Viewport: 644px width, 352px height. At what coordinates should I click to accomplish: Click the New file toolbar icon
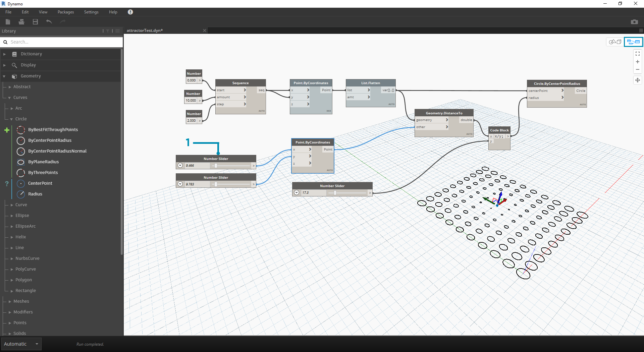pos(8,22)
